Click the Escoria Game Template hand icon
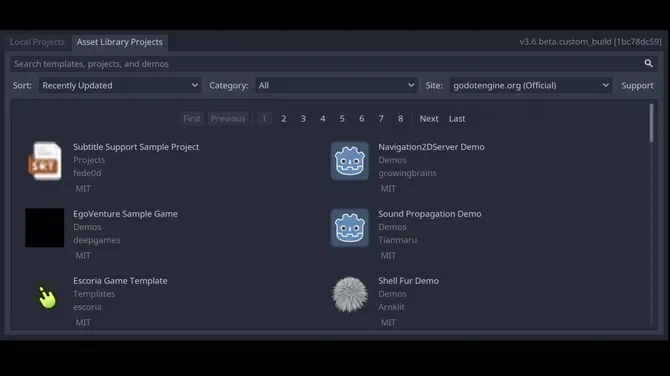This screenshot has width=670, height=376. click(47, 297)
